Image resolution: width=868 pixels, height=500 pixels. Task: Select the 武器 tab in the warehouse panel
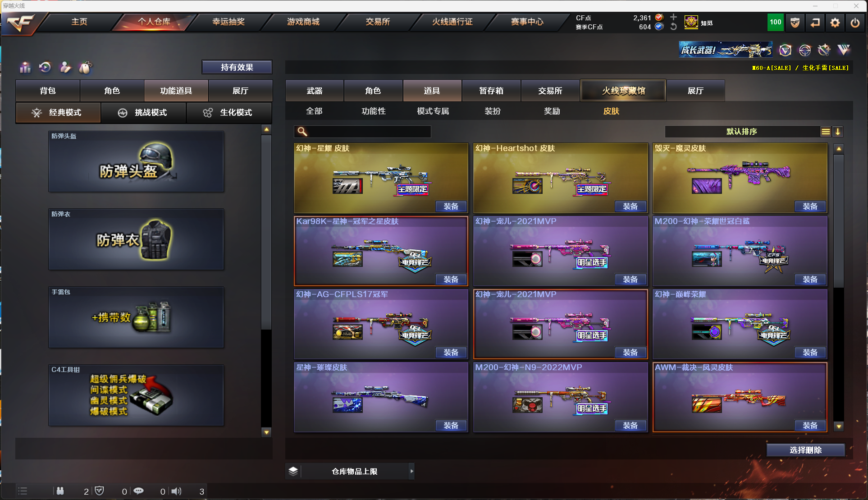point(315,91)
